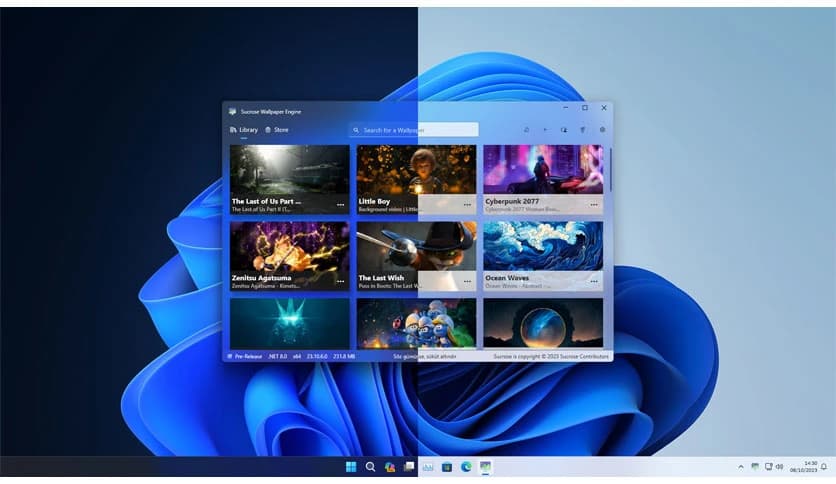Open Windows Start menu on taskbar

(x=351, y=467)
